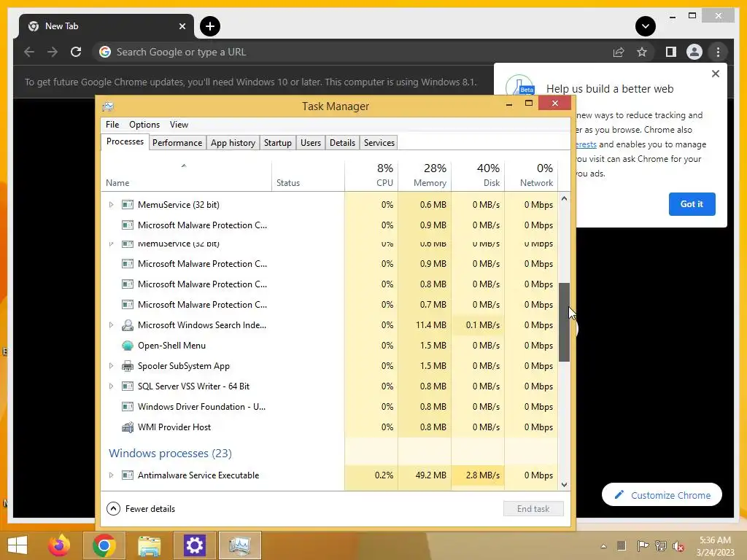
Task: Click the WMI Provider Host icon
Action: [127, 427]
